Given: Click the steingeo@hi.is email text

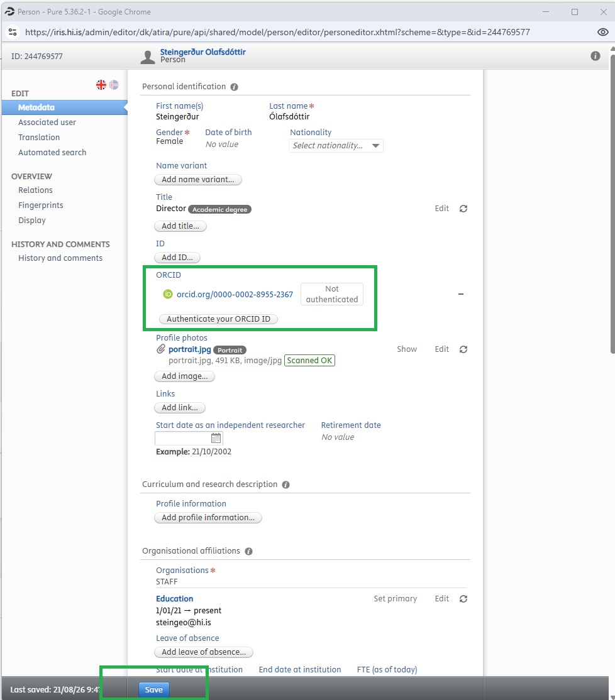Looking at the screenshot, I should (x=184, y=622).
